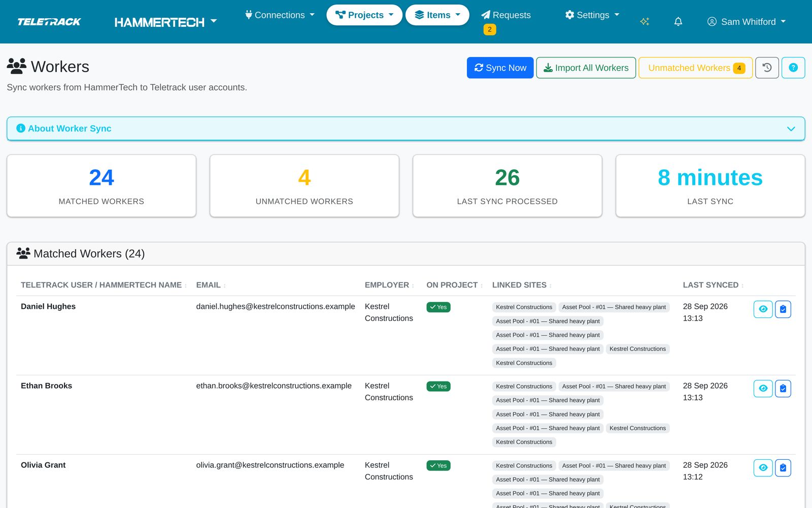
Task: Expand the About Worker Sync panel
Action: (x=406, y=129)
